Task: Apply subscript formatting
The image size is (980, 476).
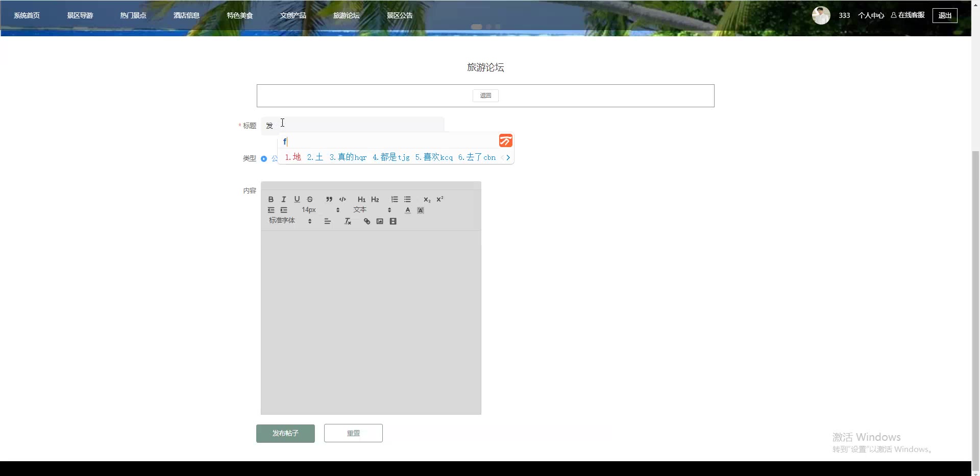Action: click(427, 199)
